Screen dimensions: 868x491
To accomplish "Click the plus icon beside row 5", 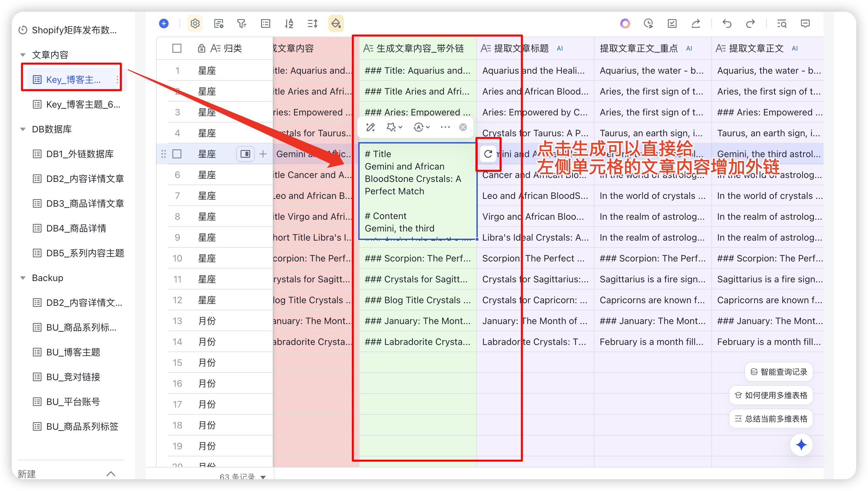I will pos(263,154).
